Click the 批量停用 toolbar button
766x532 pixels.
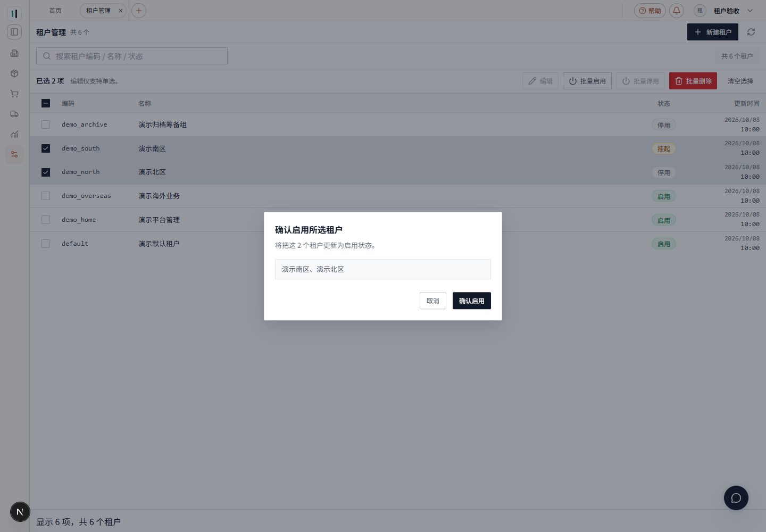click(x=640, y=81)
